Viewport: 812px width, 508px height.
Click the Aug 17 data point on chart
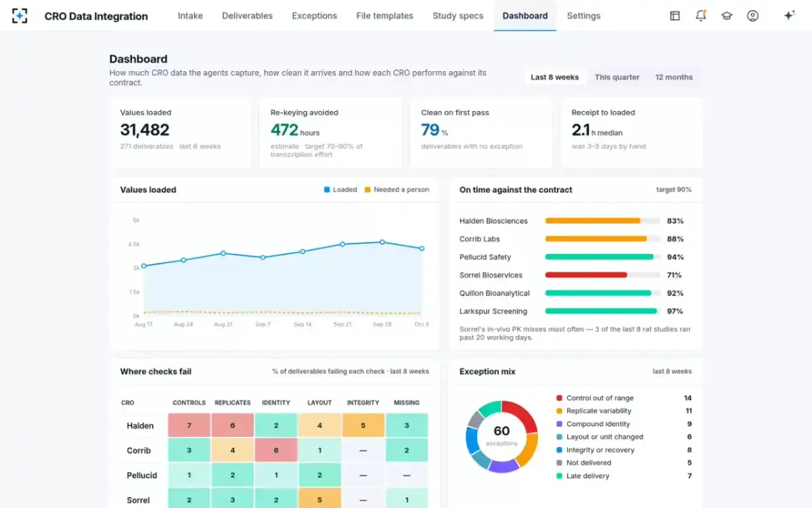143,266
